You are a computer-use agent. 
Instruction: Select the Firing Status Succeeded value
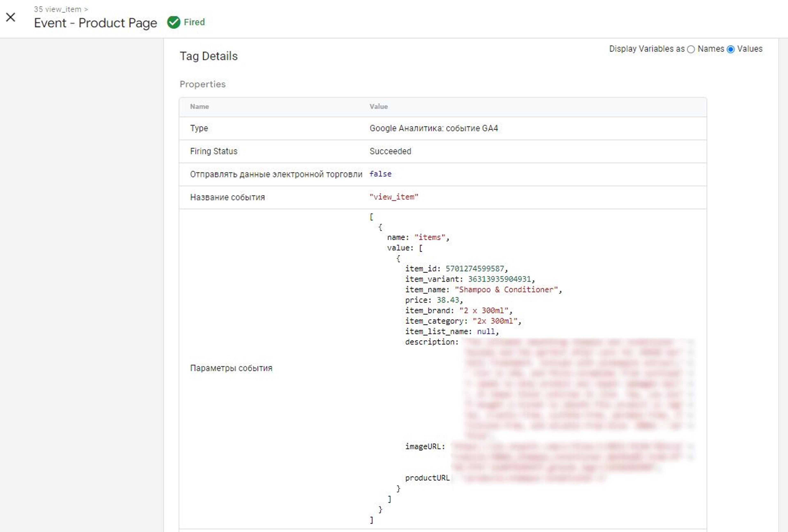click(390, 151)
